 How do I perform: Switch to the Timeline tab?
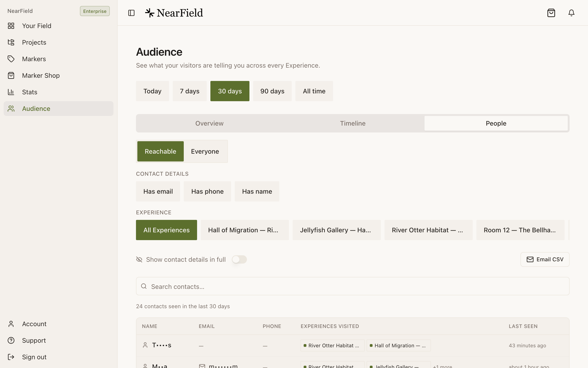(x=353, y=124)
